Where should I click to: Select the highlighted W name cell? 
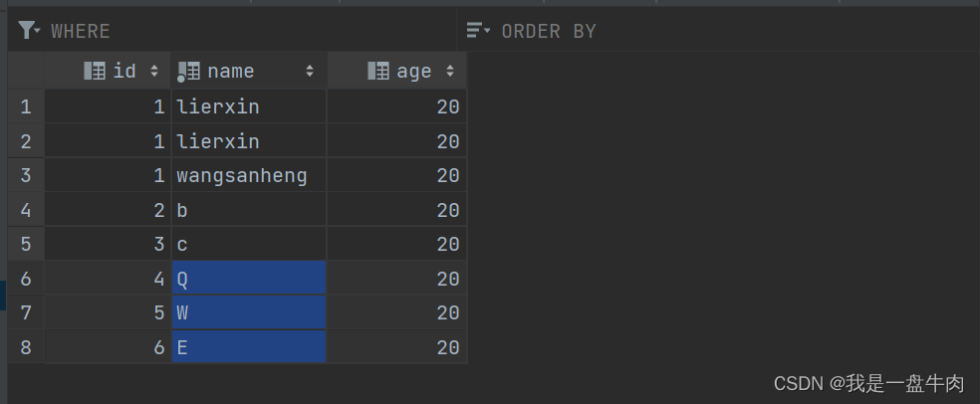[x=249, y=312]
